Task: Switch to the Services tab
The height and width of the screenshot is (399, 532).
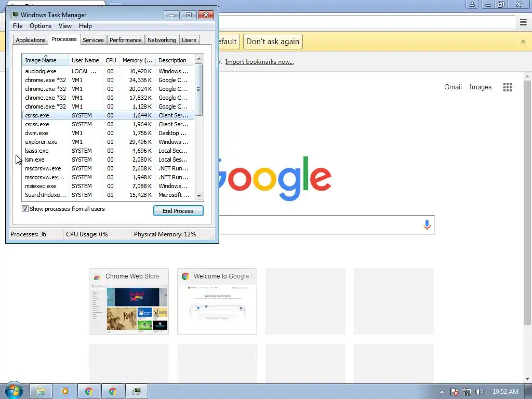Action: click(93, 40)
